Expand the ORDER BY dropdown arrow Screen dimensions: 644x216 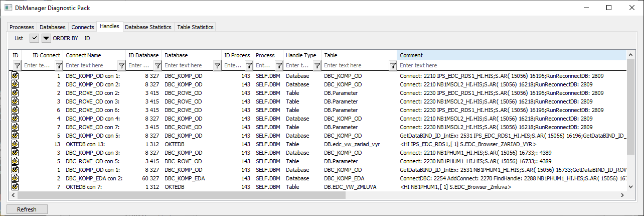(x=46, y=38)
